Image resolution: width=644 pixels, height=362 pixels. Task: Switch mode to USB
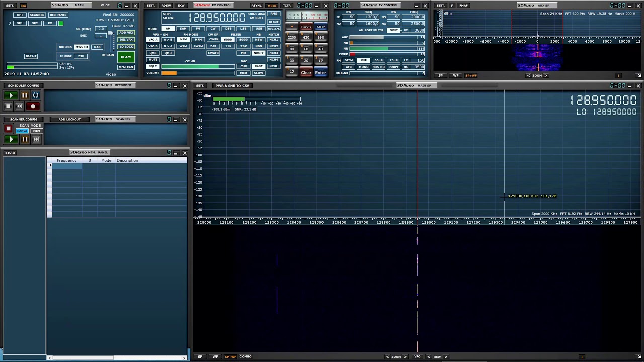pos(258,29)
